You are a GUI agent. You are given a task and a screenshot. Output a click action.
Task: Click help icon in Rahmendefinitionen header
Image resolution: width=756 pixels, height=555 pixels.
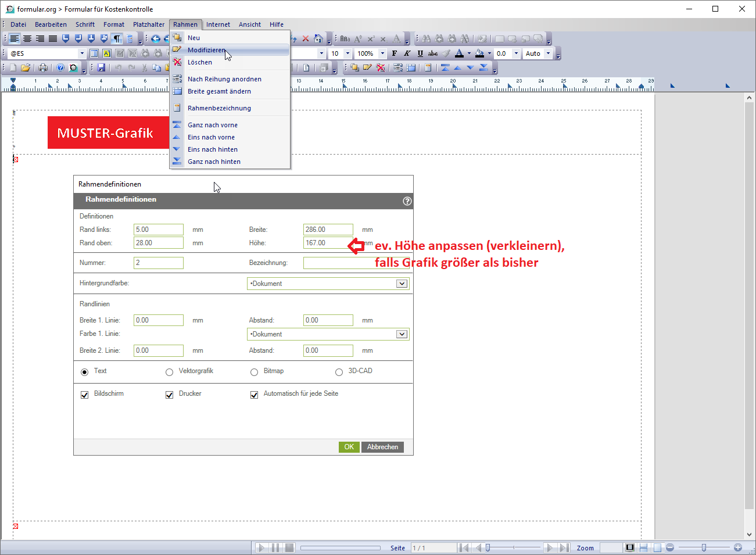tap(407, 201)
